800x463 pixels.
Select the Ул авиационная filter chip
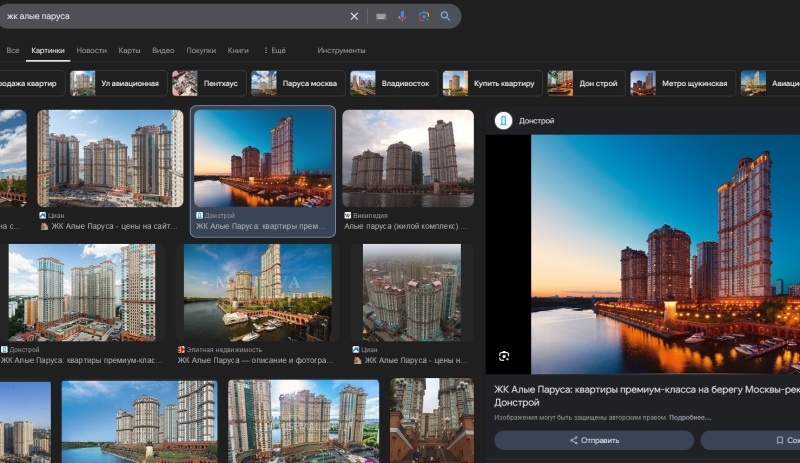(118, 83)
